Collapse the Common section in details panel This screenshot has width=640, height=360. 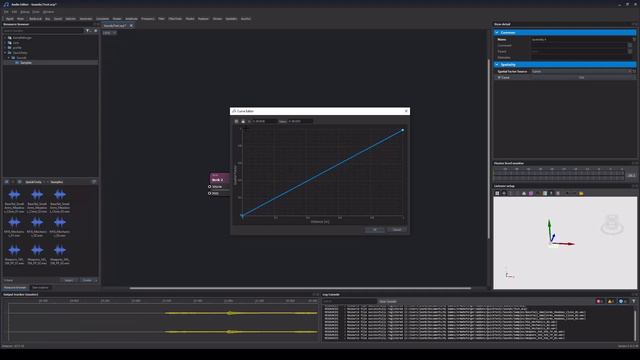coord(497,32)
